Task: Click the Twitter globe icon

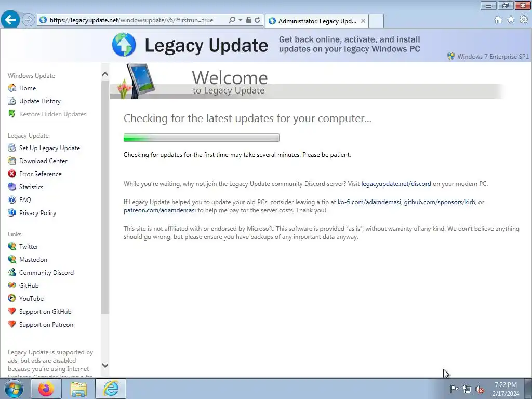Action: tap(12, 246)
